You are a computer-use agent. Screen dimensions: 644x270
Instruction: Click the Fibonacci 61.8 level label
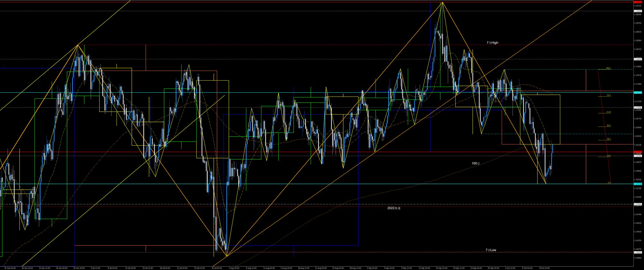(608, 112)
